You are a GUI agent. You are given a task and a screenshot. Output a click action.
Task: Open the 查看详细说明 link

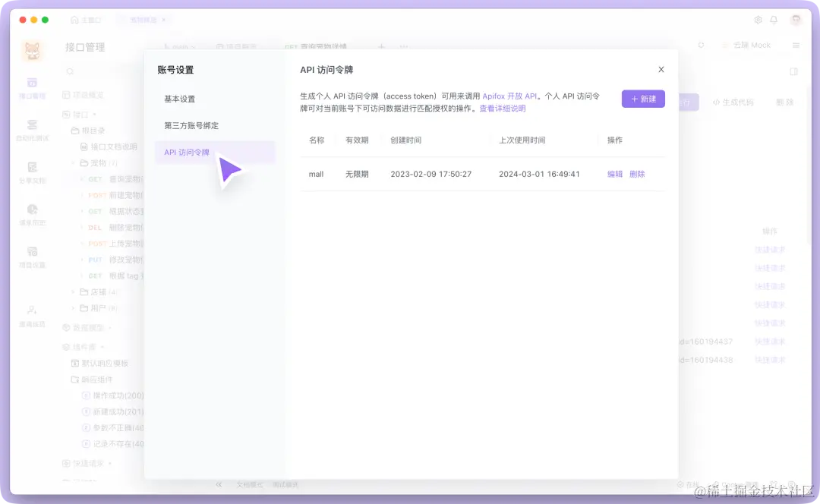click(x=502, y=109)
